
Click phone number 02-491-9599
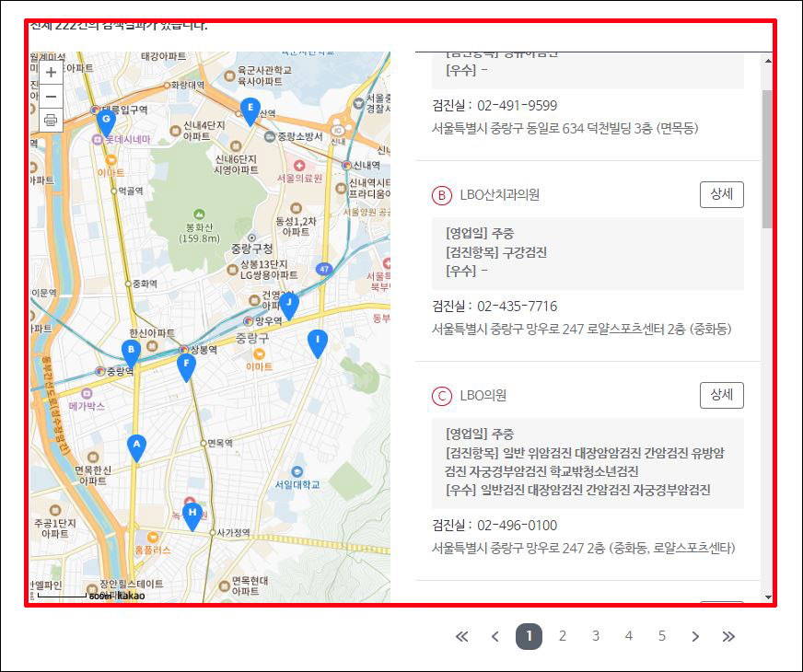point(518,106)
